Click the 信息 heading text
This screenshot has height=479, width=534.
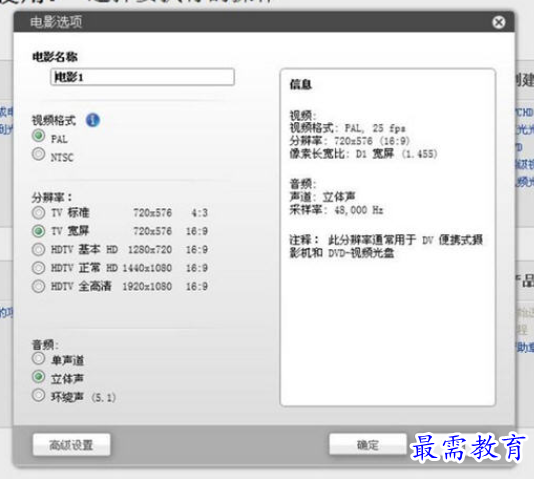point(301,84)
